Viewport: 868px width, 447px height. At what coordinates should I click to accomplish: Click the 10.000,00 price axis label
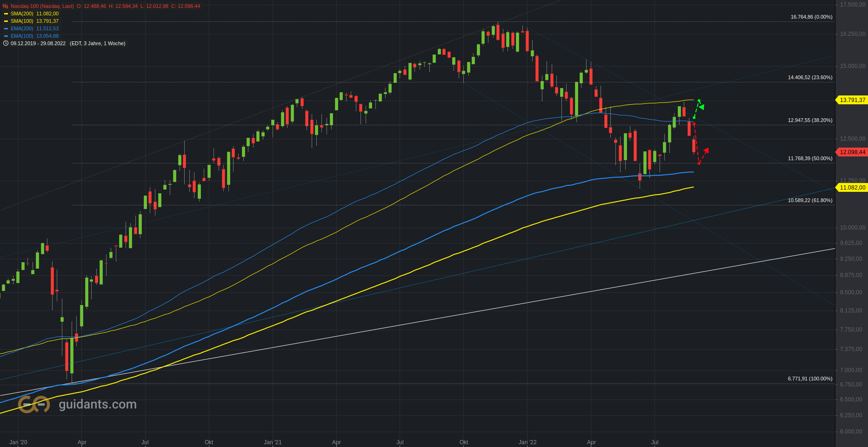pyautogui.click(x=853, y=228)
